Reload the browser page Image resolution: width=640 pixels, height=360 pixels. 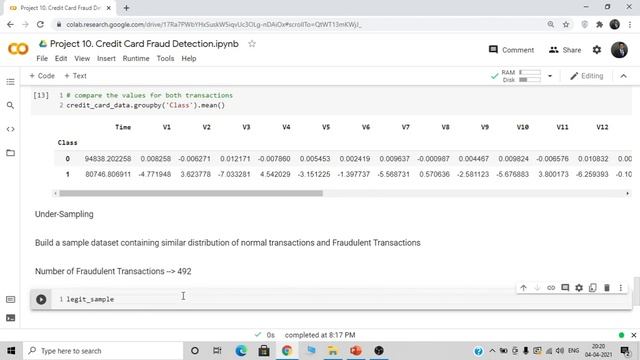point(40,24)
